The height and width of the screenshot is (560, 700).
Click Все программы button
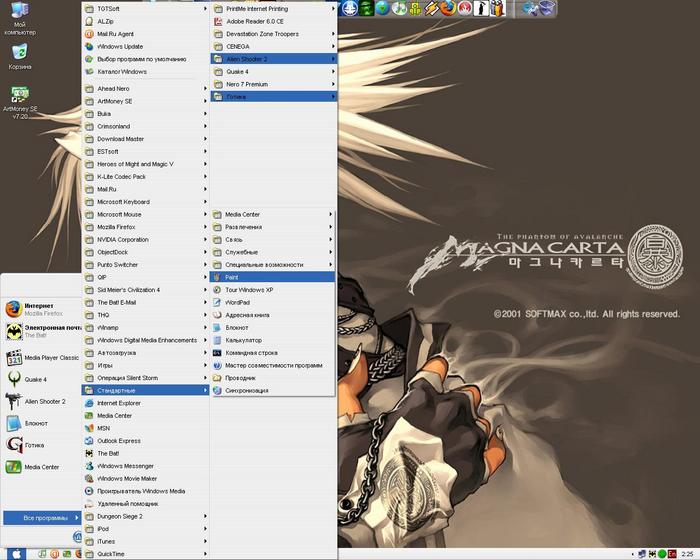(42, 518)
